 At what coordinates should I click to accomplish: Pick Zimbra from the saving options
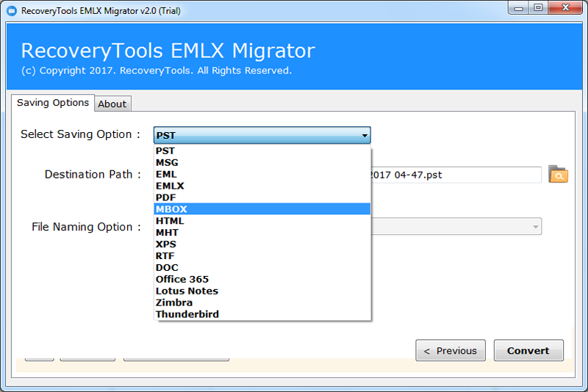coord(262,302)
